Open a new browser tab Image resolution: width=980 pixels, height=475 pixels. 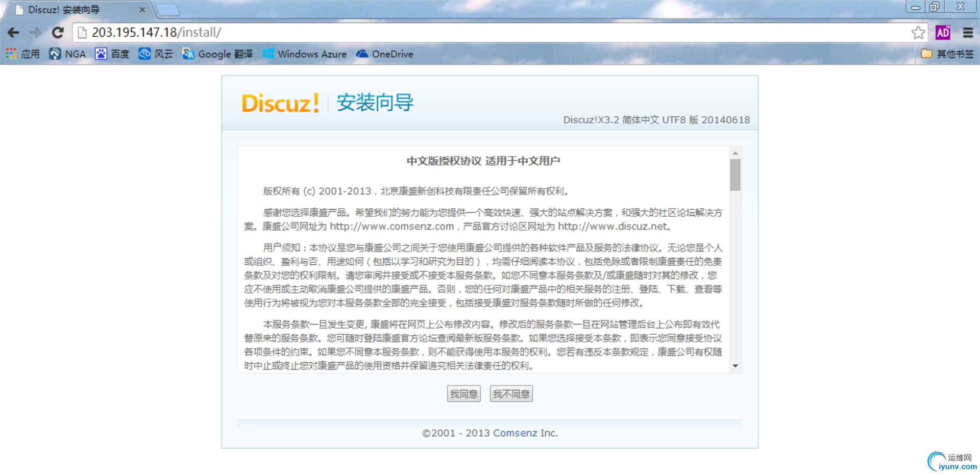tap(167, 10)
